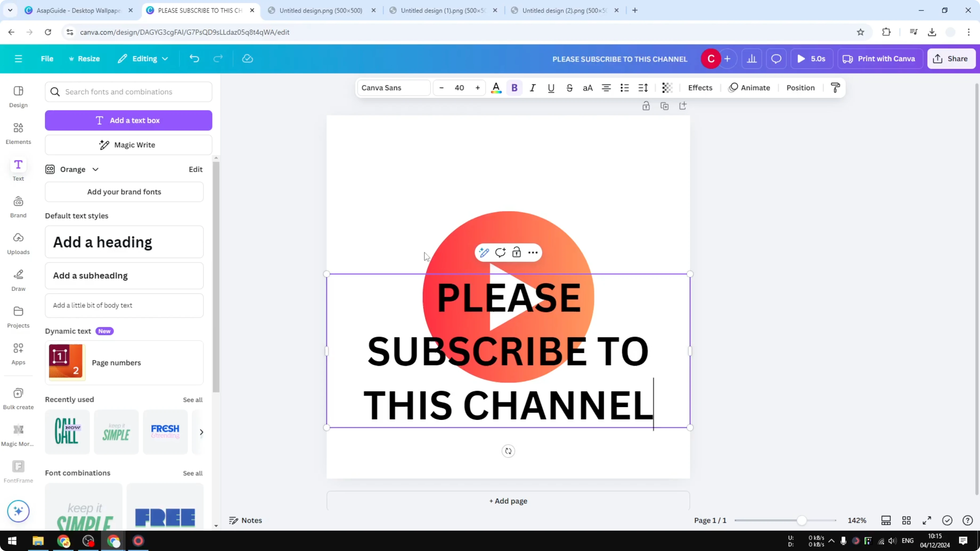Open the Elements panel
The image size is (980, 551).
18,133
